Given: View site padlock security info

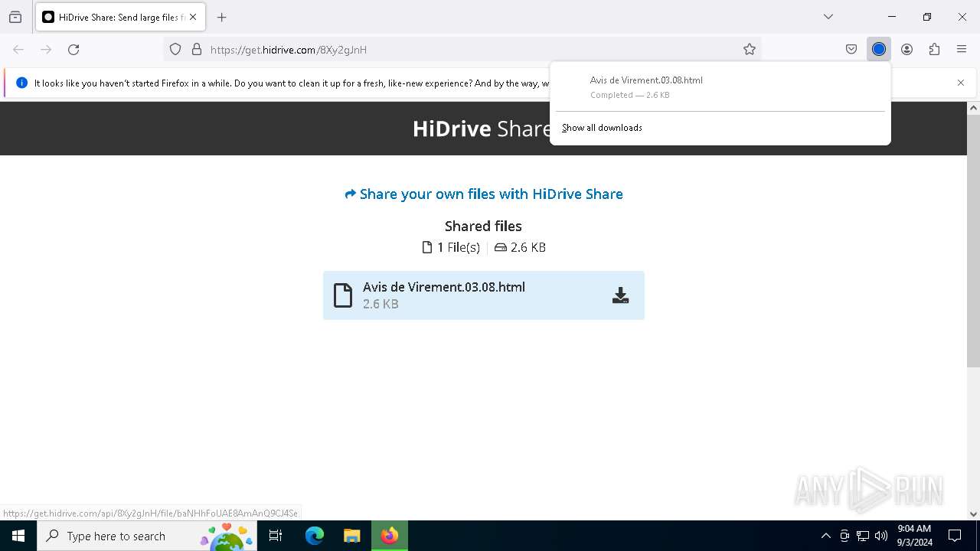Looking at the screenshot, I should [x=197, y=50].
